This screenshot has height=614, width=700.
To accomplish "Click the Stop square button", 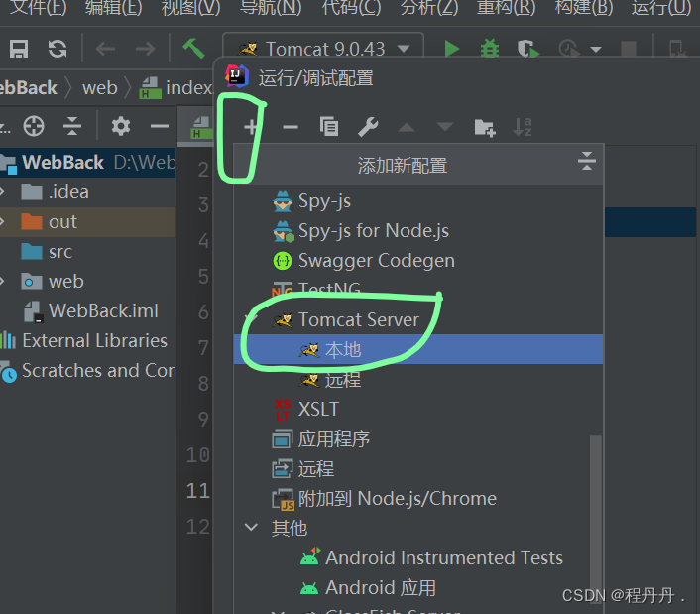I will click(629, 49).
